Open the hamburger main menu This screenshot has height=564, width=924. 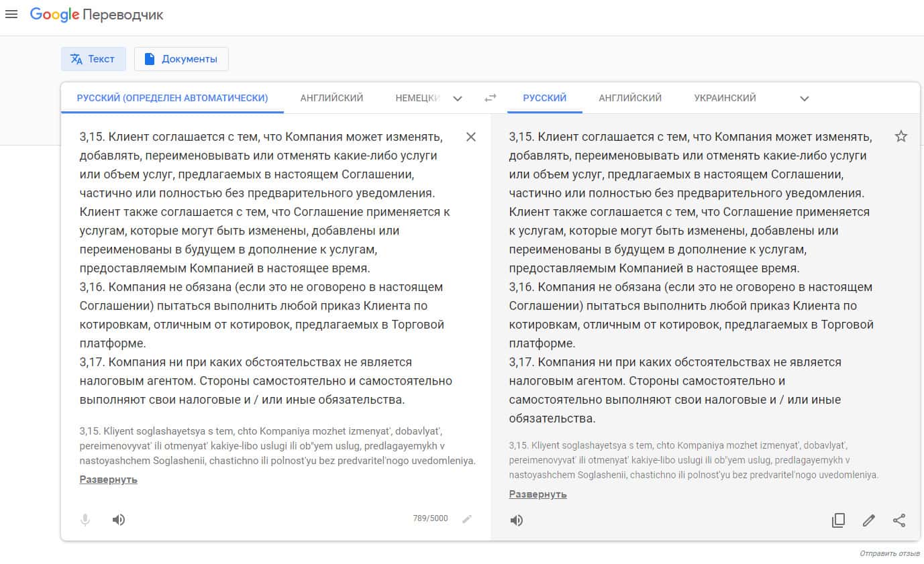[11, 14]
